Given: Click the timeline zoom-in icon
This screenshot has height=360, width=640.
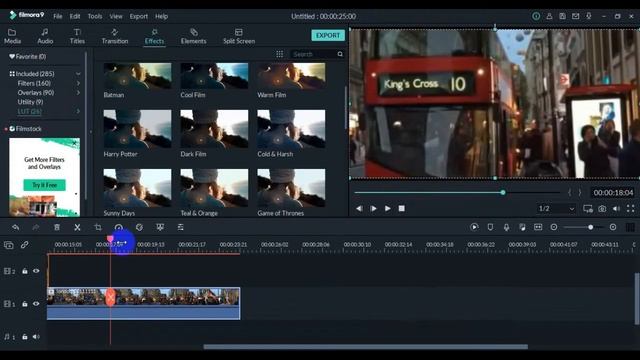Looking at the screenshot, I should coord(613,227).
